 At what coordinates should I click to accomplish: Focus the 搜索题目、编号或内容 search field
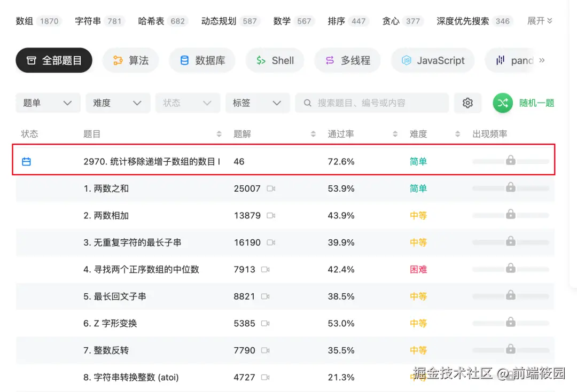[x=374, y=103]
